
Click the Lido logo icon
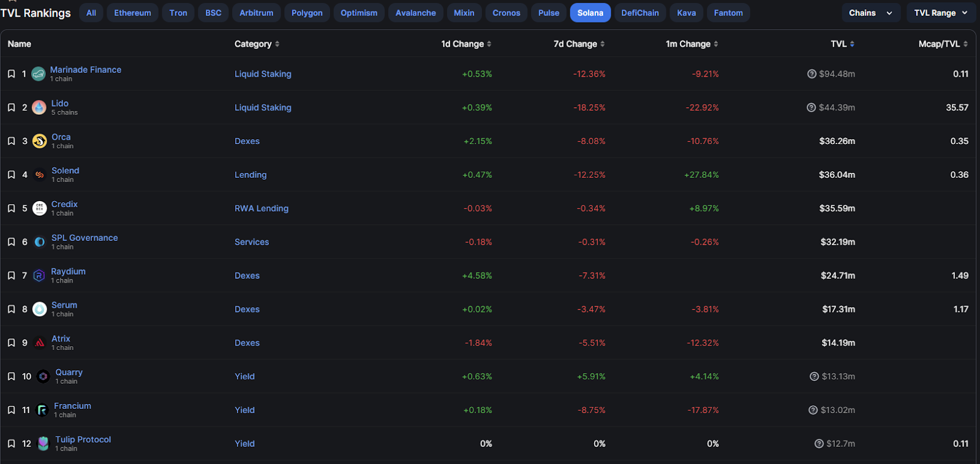click(39, 108)
